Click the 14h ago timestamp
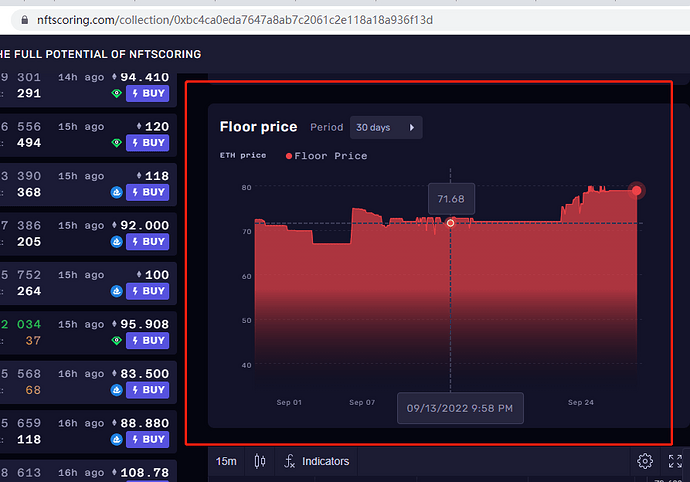This screenshot has height=482, width=690. (81, 77)
